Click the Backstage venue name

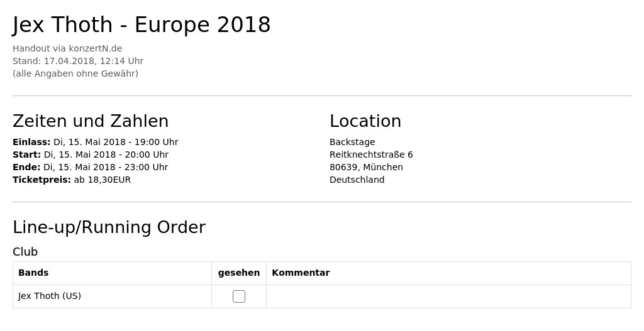point(352,142)
